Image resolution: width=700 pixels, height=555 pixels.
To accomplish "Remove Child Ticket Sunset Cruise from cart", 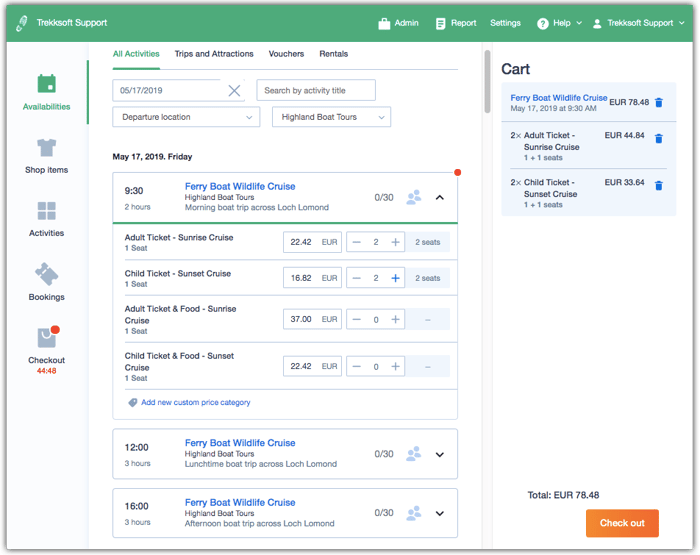I will 659,186.
